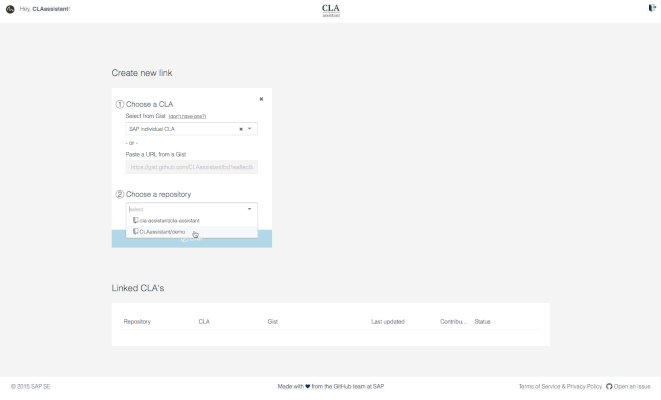Click the Repository column header

click(x=138, y=321)
